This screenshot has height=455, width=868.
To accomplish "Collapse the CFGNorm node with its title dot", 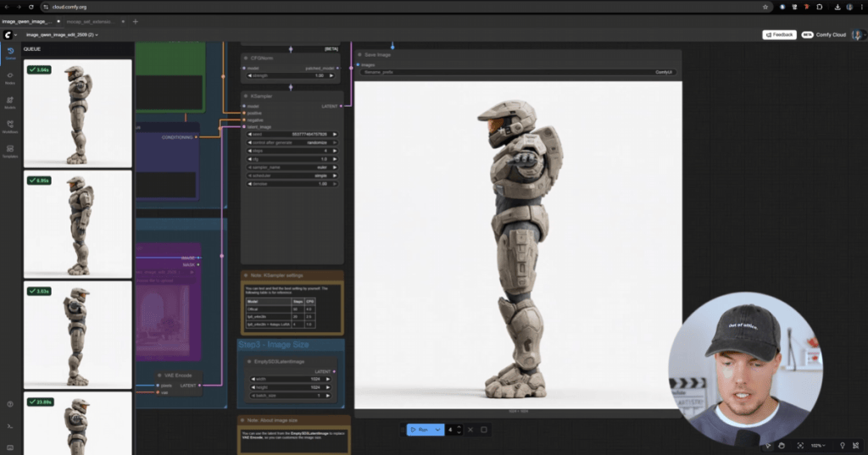I will click(x=246, y=58).
